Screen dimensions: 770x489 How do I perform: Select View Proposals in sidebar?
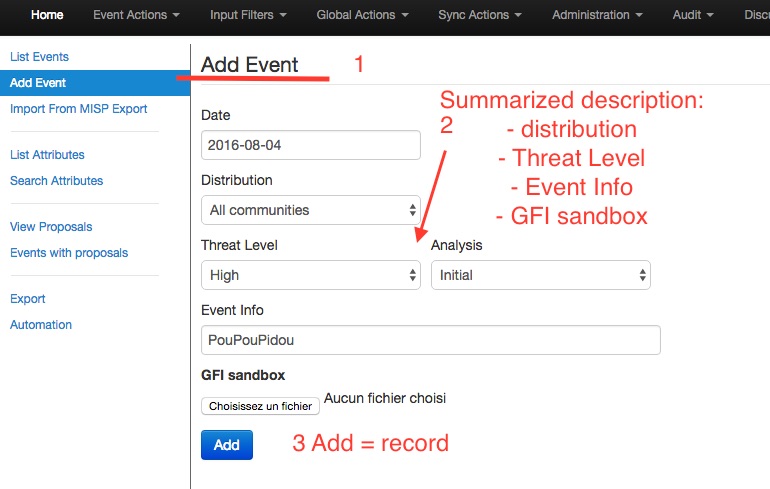[x=51, y=227]
